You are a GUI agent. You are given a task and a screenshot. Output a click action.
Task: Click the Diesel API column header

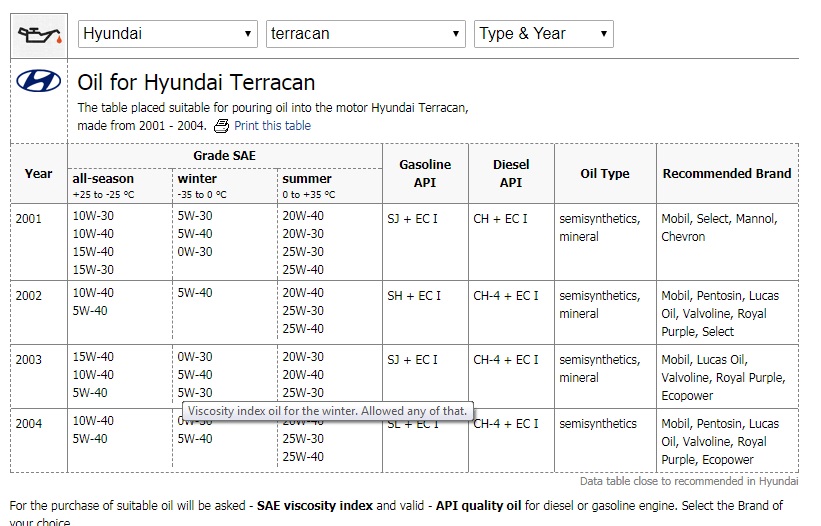tap(511, 173)
